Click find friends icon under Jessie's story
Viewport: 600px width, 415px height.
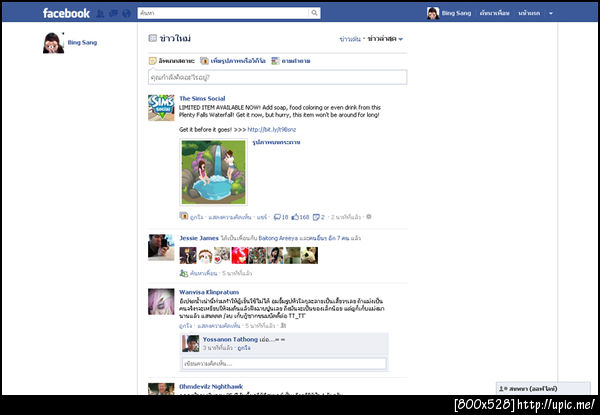point(184,273)
